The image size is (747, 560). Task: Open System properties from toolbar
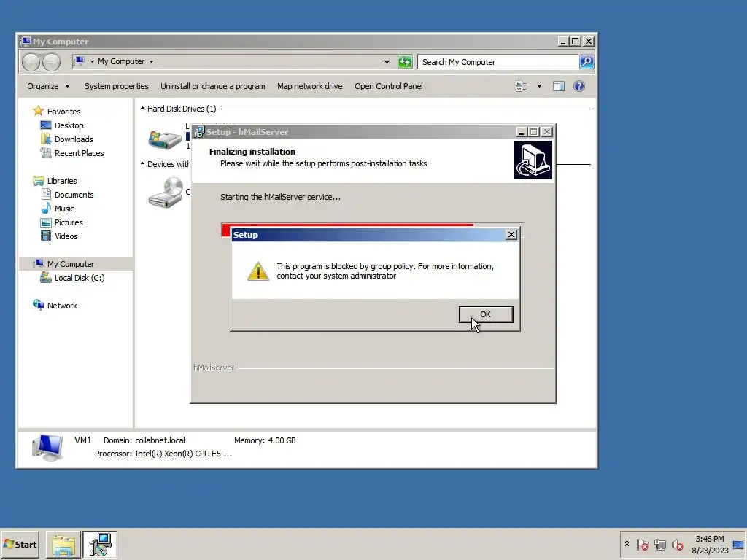[x=116, y=86]
